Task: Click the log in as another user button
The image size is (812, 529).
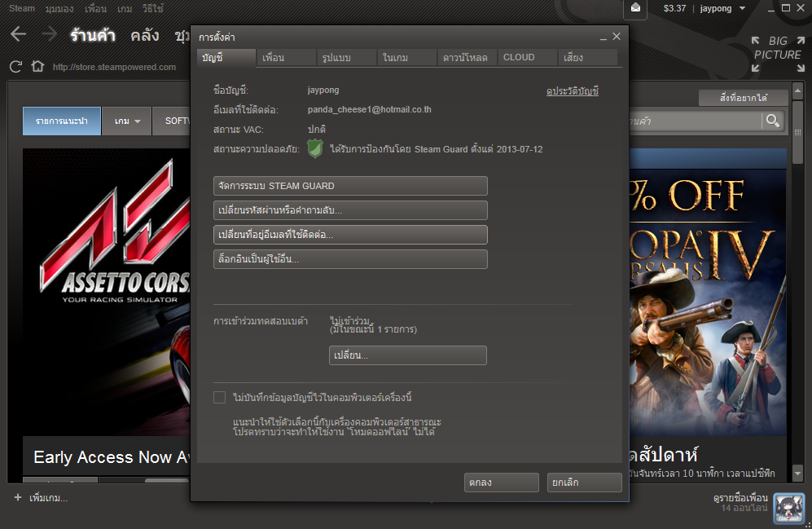Action: point(350,258)
